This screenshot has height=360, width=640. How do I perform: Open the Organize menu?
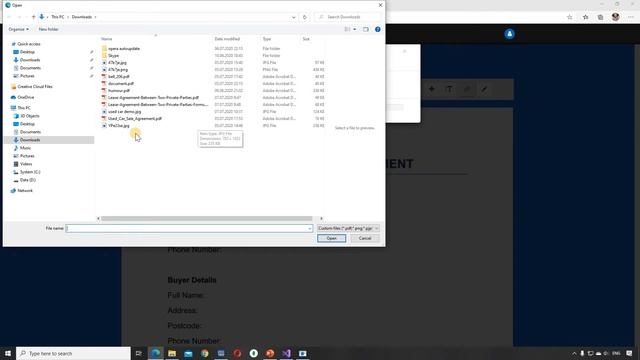pyautogui.click(x=18, y=29)
